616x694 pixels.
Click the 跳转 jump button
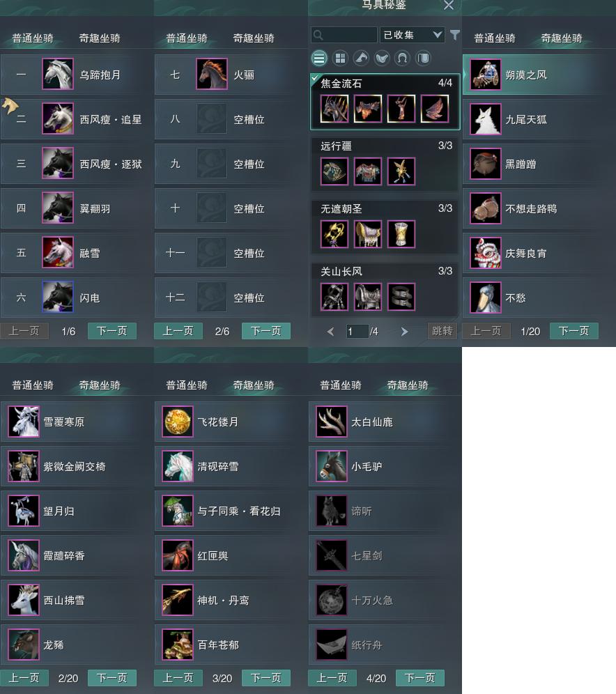[442, 331]
